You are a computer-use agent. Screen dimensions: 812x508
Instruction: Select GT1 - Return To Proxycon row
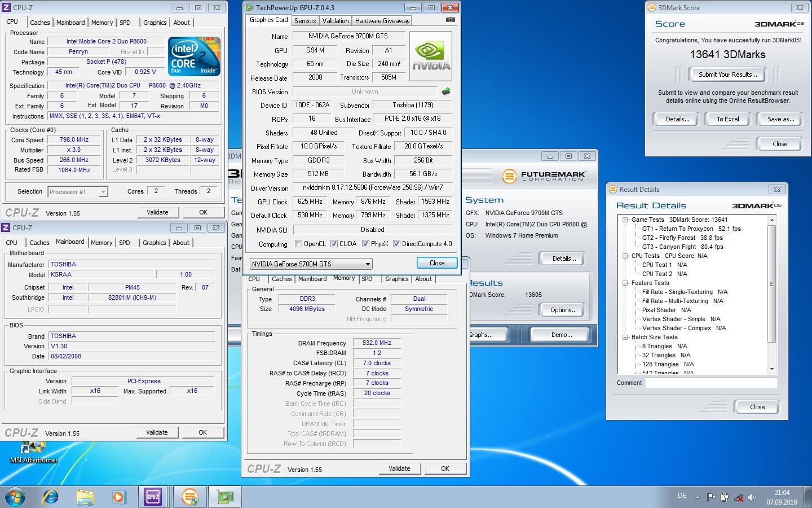[x=691, y=229]
